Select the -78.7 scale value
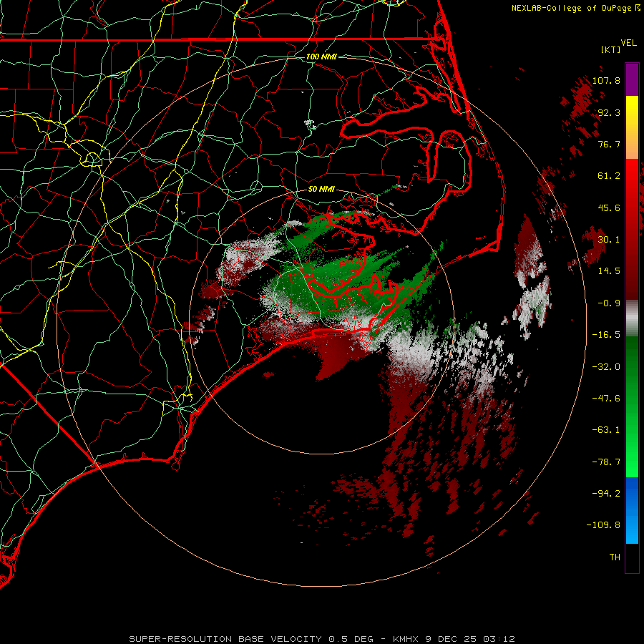 coord(606,462)
